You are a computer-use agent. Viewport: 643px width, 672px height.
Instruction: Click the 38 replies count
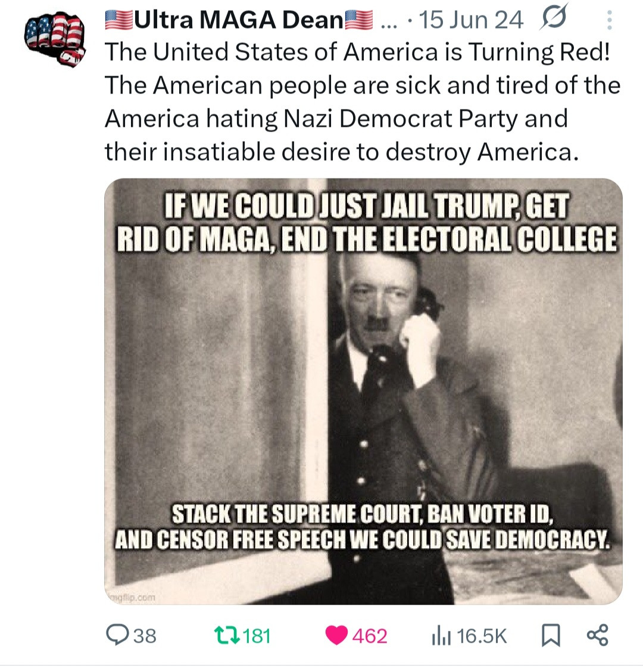[x=145, y=636]
